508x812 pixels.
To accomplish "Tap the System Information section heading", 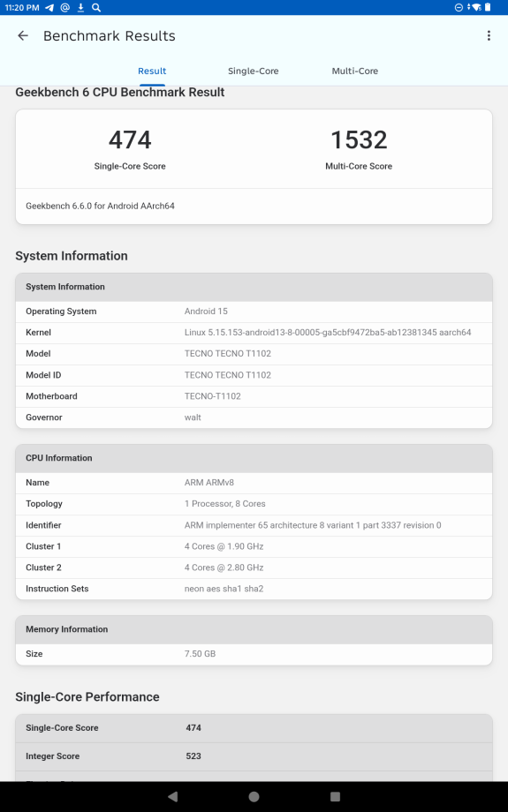I will click(x=72, y=256).
